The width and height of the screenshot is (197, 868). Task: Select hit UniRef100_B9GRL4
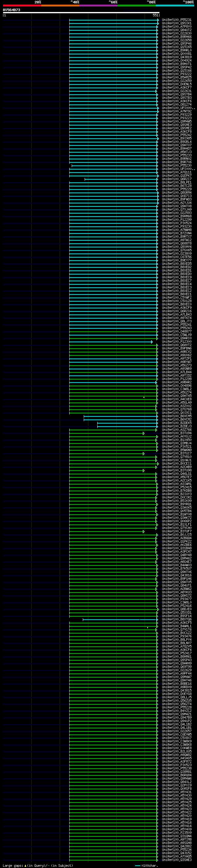click(177, 142)
